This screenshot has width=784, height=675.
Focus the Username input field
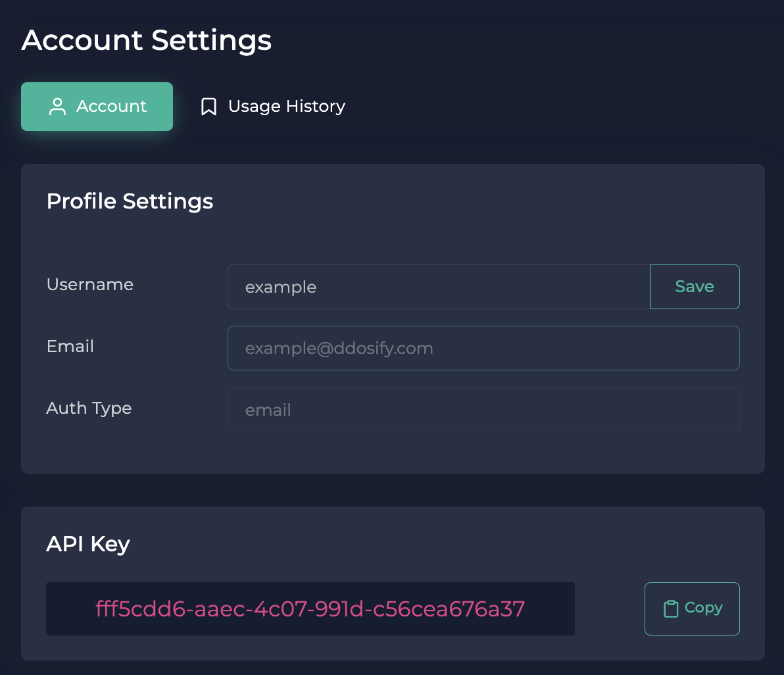point(439,287)
